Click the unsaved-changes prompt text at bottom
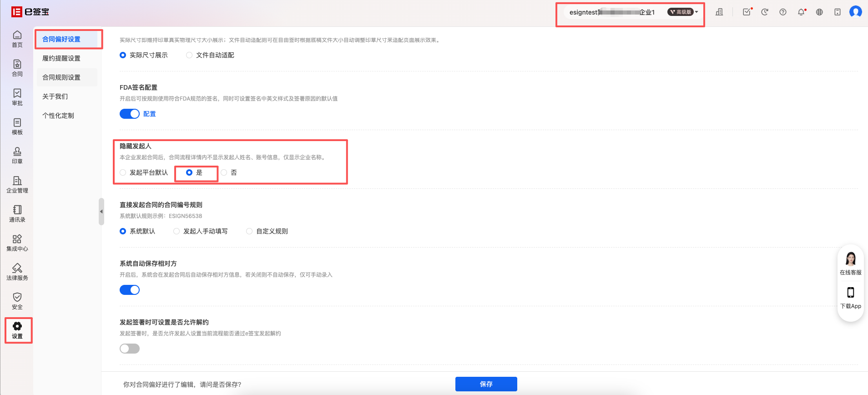 pyautogui.click(x=182, y=385)
